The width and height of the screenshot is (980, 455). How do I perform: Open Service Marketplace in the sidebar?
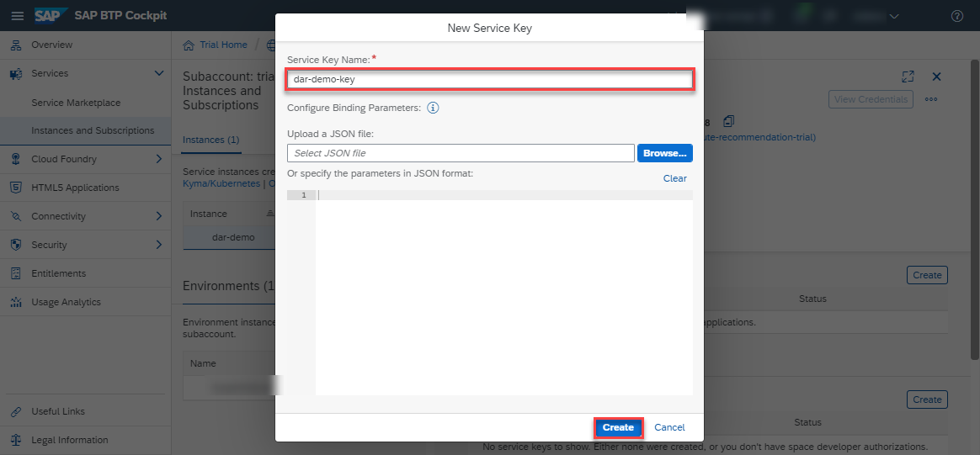77,103
